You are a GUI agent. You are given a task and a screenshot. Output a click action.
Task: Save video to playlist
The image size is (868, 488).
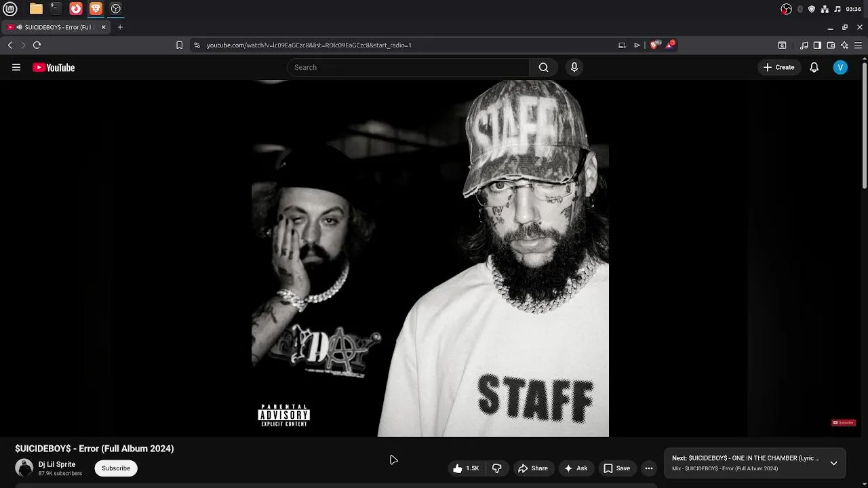(617, 468)
